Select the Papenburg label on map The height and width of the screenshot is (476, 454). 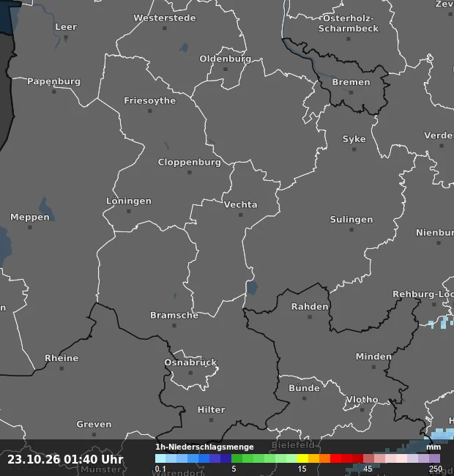53,81
